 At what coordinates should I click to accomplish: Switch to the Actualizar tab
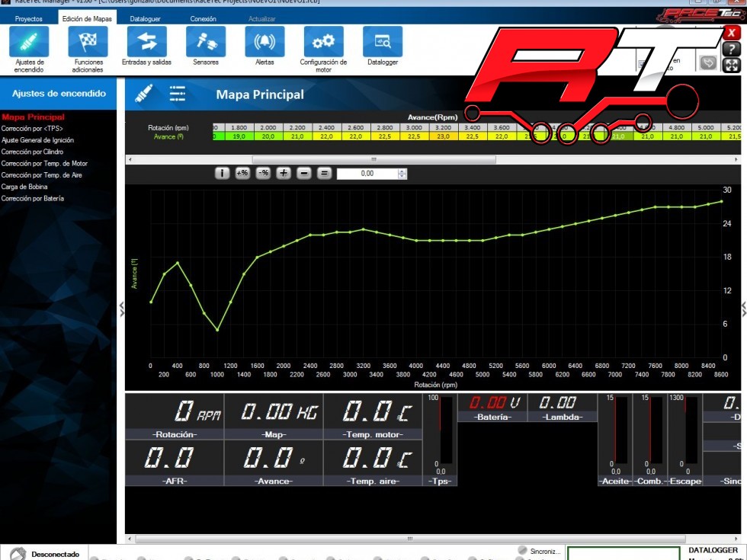point(262,19)
